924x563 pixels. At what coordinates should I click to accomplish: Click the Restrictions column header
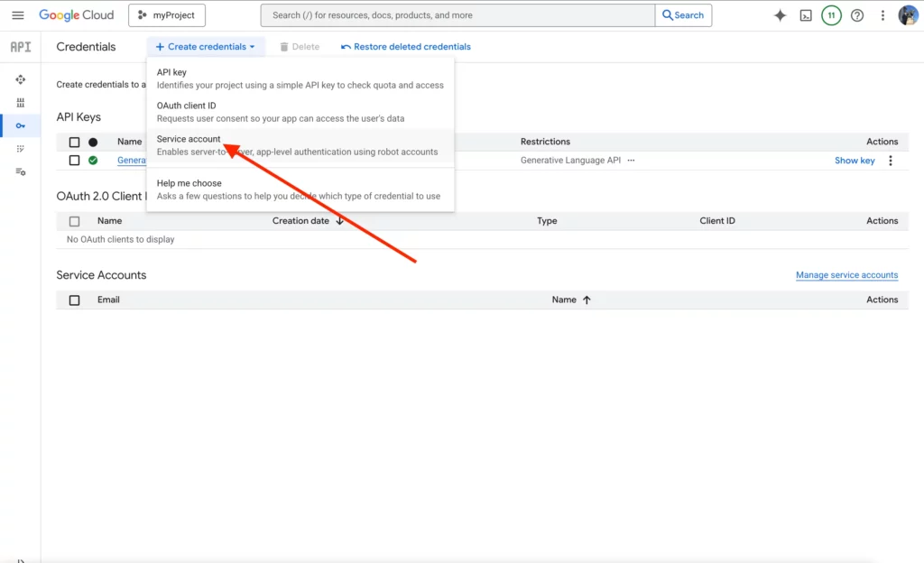click(x=545, y=142)
